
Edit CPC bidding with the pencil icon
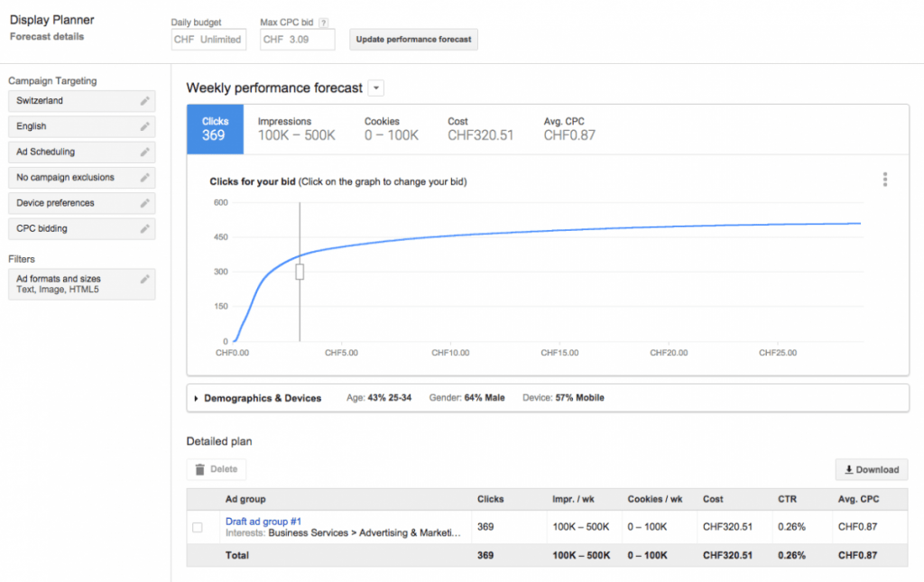(144, 228)
